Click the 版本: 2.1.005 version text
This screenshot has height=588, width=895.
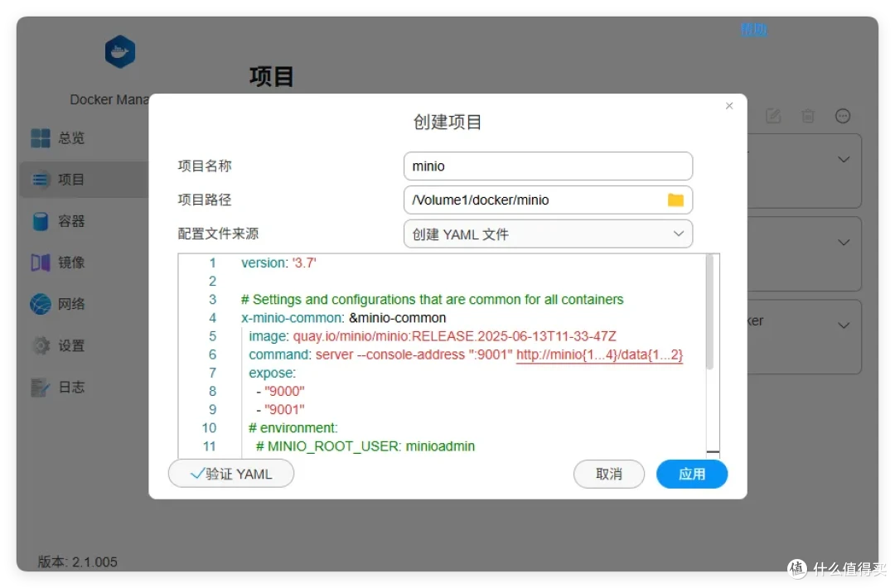(78, 561)
